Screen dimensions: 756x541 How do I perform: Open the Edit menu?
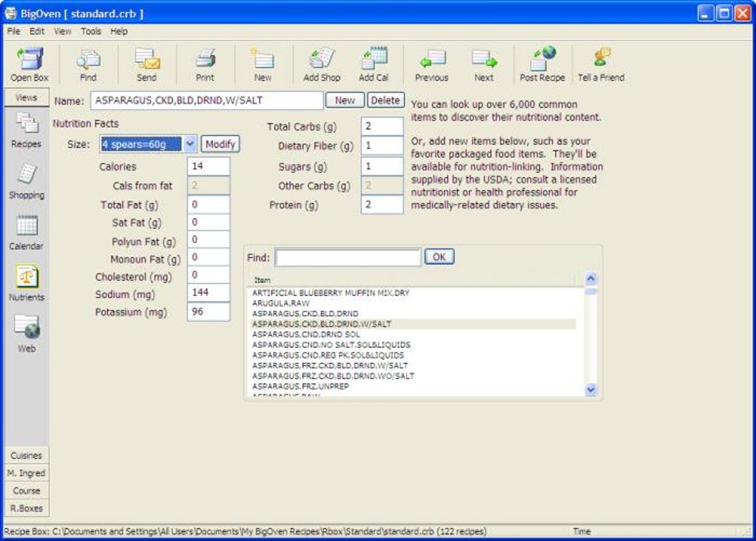tap(36, 31)
